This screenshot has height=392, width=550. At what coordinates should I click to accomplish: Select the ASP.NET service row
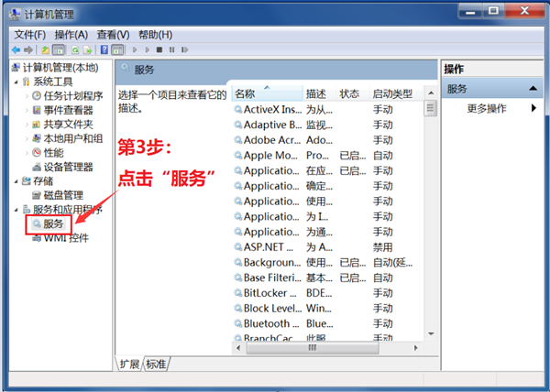(327, 247)
